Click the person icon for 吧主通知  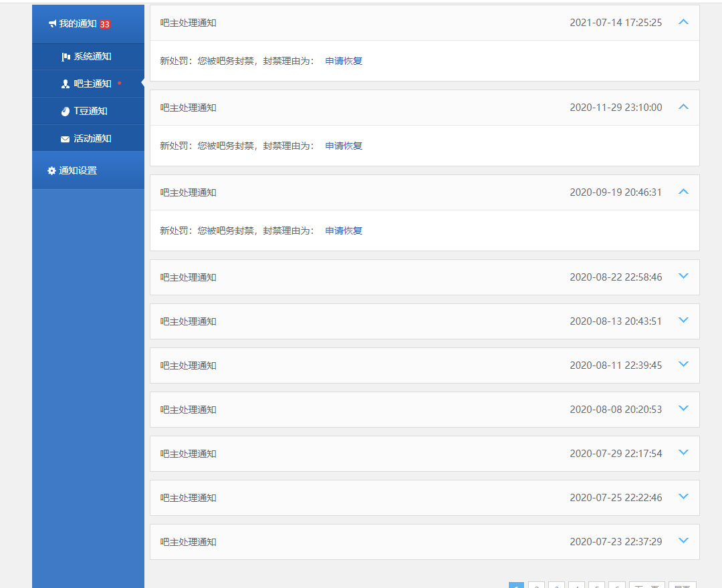point(66,84)
